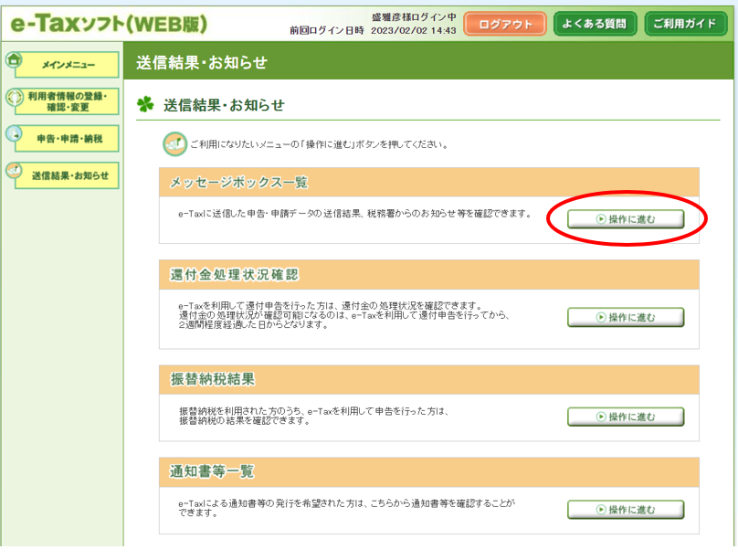Screen dimensions: 738x560
Task: Click 操作に進む for メッセージボックス一覧
Action: point(626,219)
